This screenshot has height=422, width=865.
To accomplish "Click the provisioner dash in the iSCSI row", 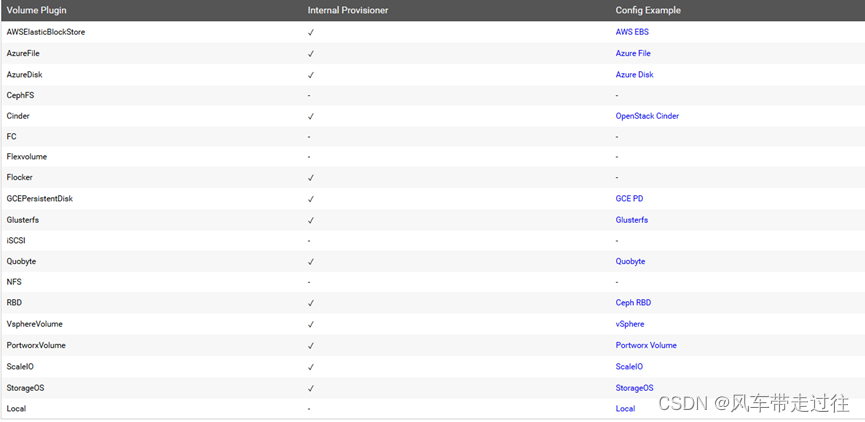I will coord(309,241).
